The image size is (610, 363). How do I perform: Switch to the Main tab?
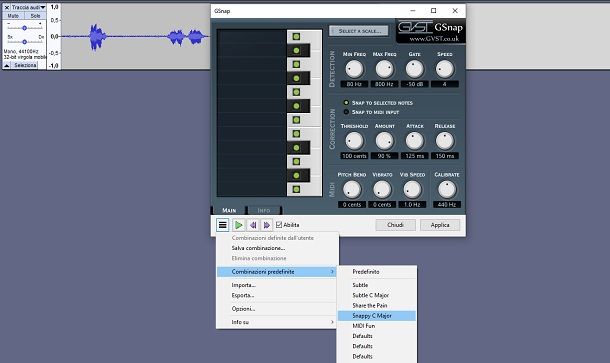[229, 210]
